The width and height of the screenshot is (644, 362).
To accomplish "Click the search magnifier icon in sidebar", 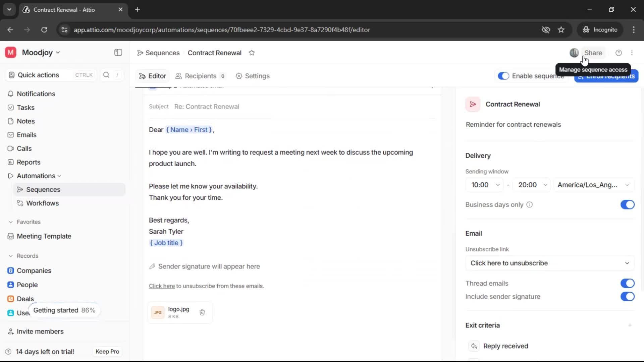I will (106, 75).
